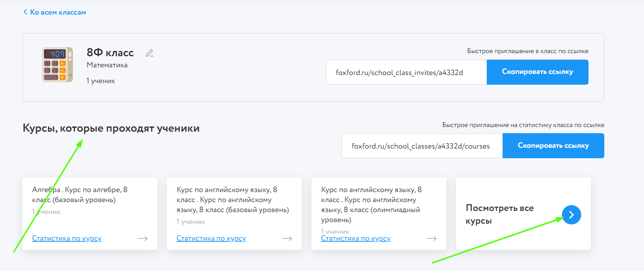The height and width of the screenshot is (271, 644).
Task: Click the arrow icon on the English olympiad-level card
Action: [431, 239]
